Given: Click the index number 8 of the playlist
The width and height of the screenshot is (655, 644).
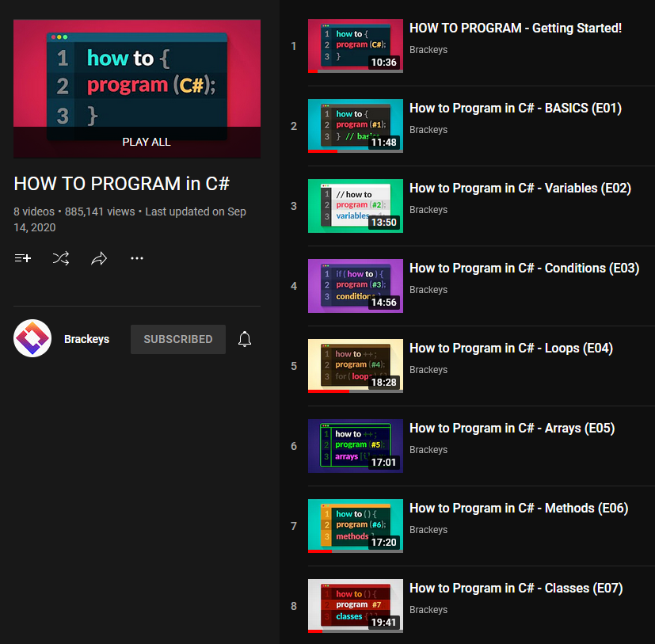Looking at the screenshot, I should pos(294,606).
